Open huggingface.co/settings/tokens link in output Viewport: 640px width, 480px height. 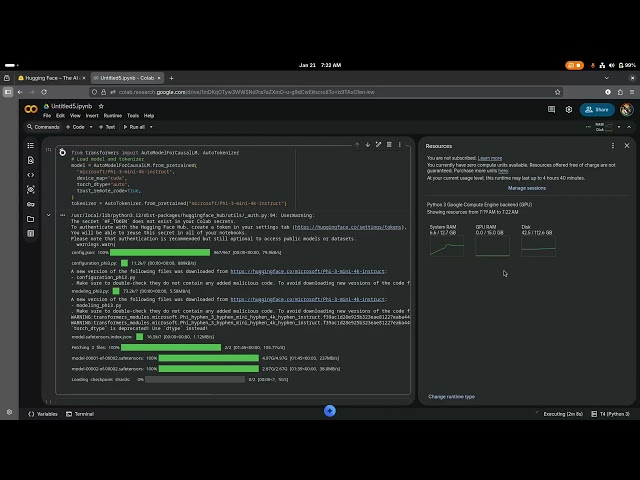point(348,227)
